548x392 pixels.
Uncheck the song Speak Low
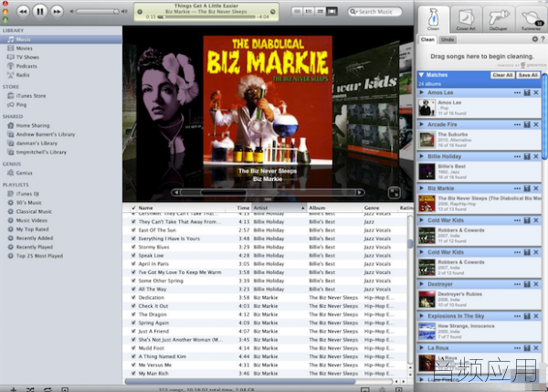pos(133,255)
